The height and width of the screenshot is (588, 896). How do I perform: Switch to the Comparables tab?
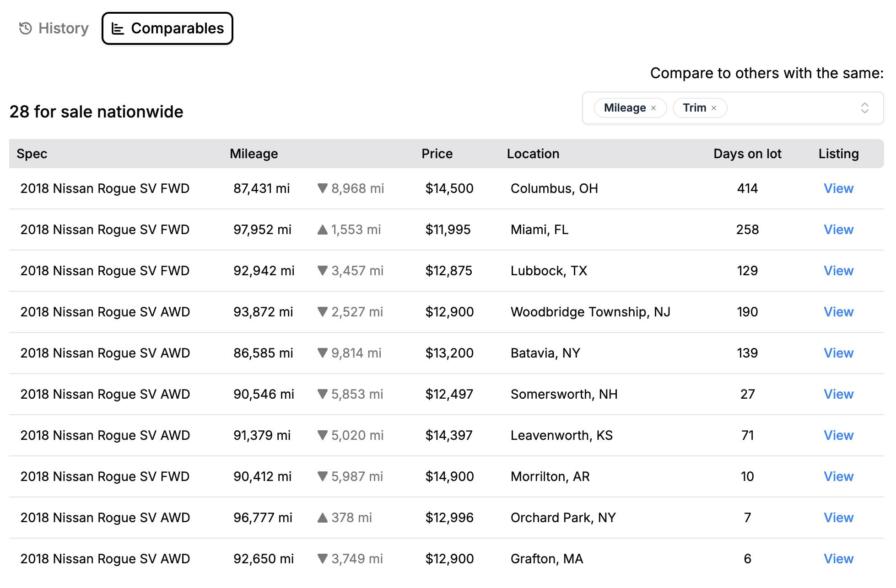click(167, 28)
